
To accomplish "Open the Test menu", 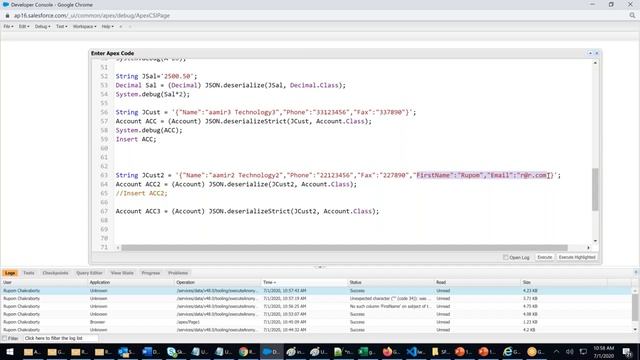I will coord(62,27).
